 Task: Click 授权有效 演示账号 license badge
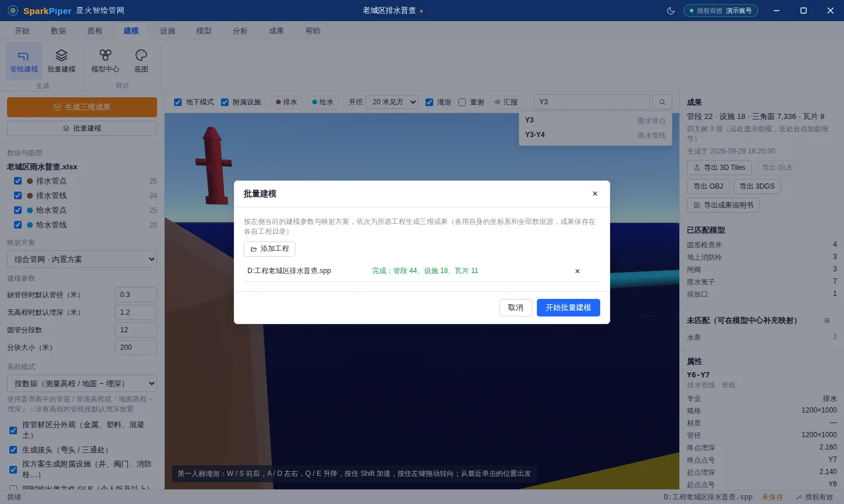tap(721, 11)
